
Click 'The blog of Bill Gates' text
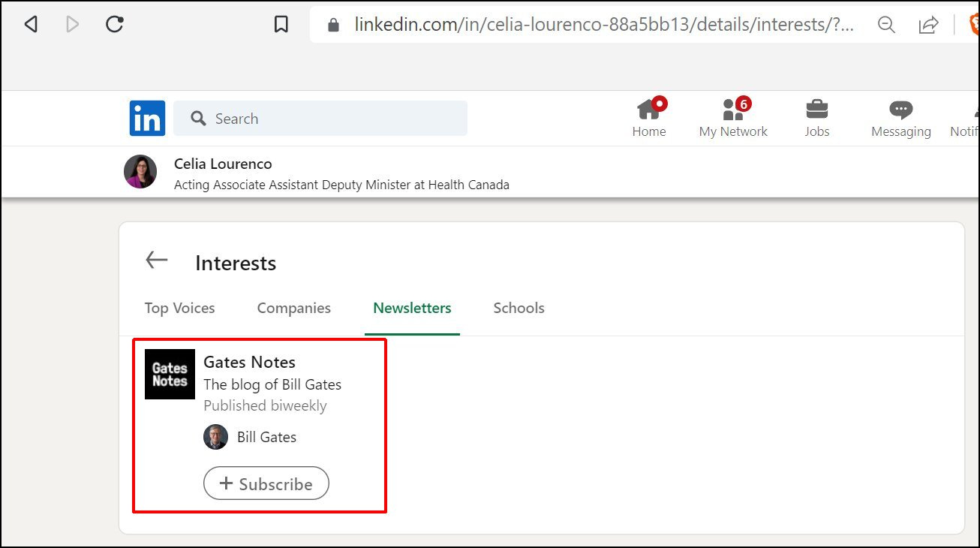[272, 384]
